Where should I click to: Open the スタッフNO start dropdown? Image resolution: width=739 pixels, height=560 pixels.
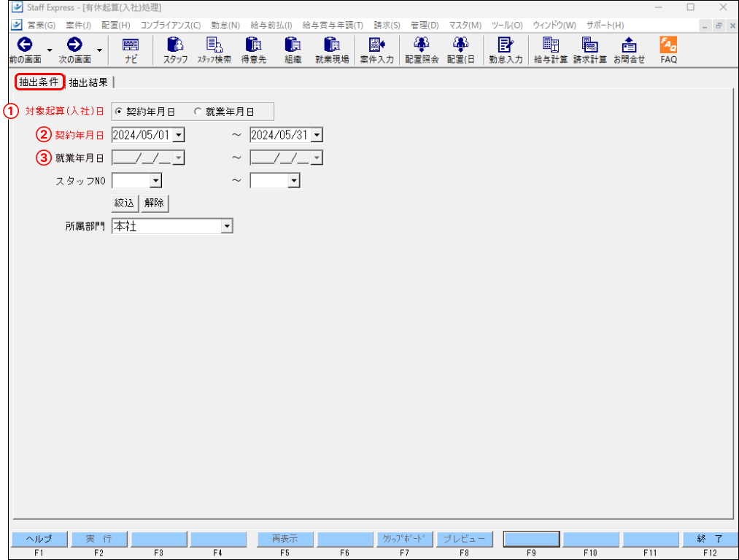click(155, 180)
